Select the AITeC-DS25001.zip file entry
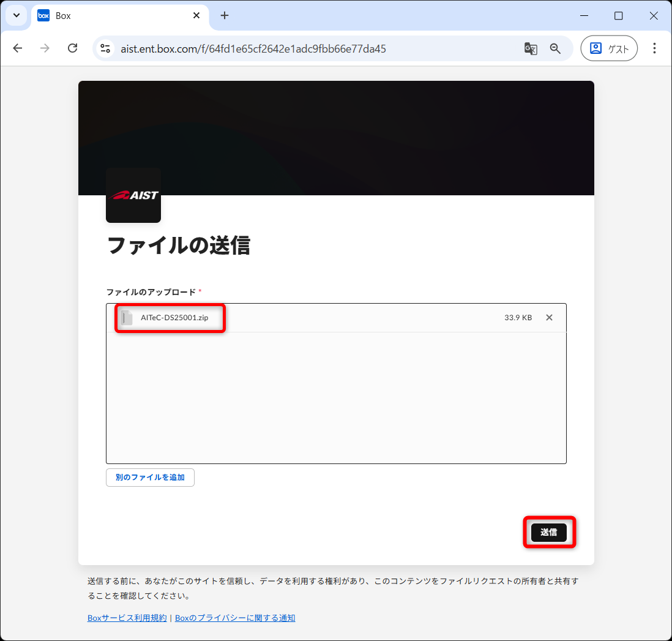This screenshot has height=641, width=672. coord(174,318)
